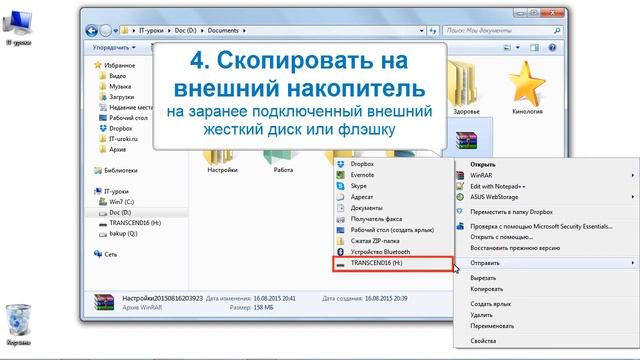Image resolution: width=640 pixels, height=360 pixels.
Task: Expand address bar history dropdown arrow
Action: pyautogui.click(x=421, y=31)
